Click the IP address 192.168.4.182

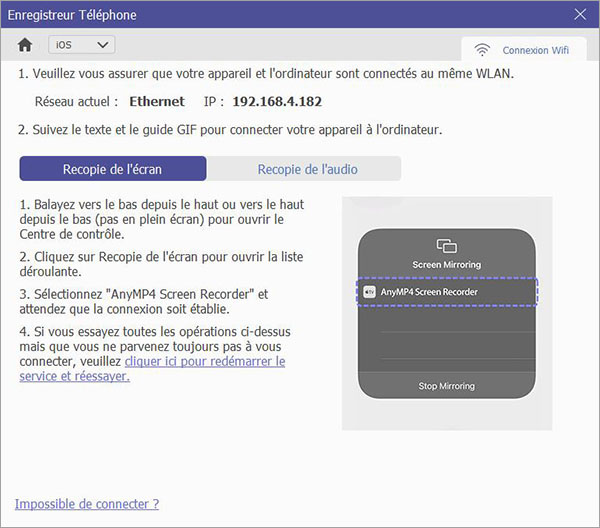[277, 101]
